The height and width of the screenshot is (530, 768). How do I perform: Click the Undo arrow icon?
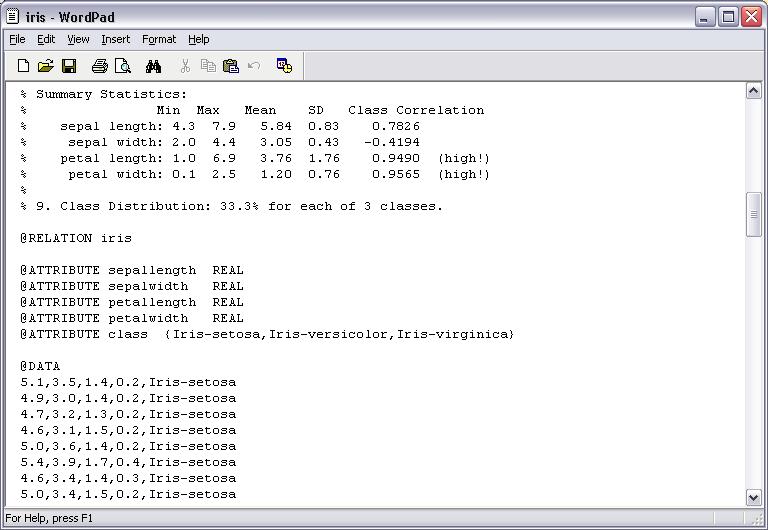click(x=254, y=66)
